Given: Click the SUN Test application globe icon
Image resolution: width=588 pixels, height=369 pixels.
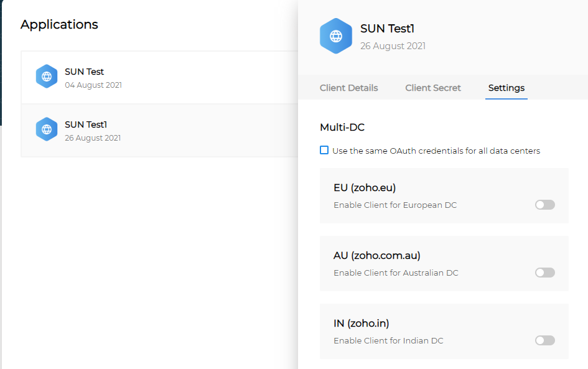Looking at the screenshot, I should click(47, 77).
